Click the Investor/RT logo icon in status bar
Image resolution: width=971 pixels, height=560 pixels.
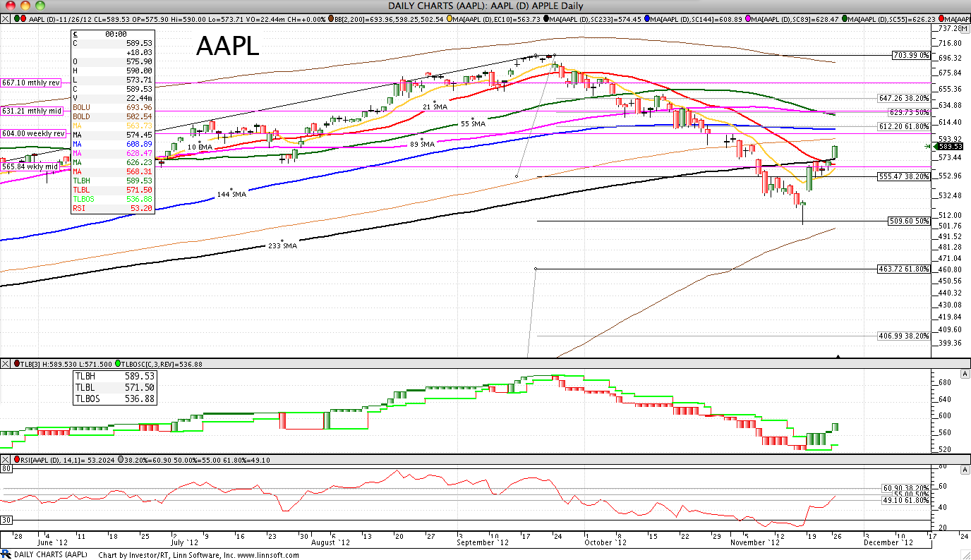(6, 554)
